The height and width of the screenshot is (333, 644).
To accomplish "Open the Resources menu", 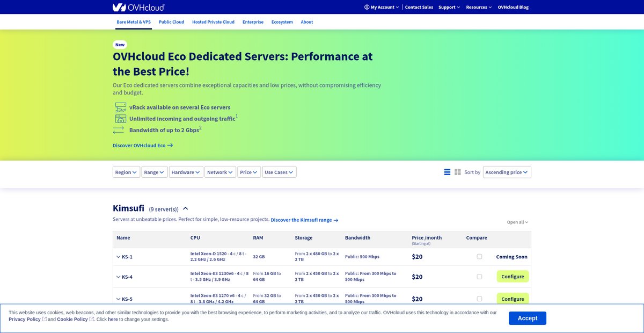I will (x=479, y=7).
